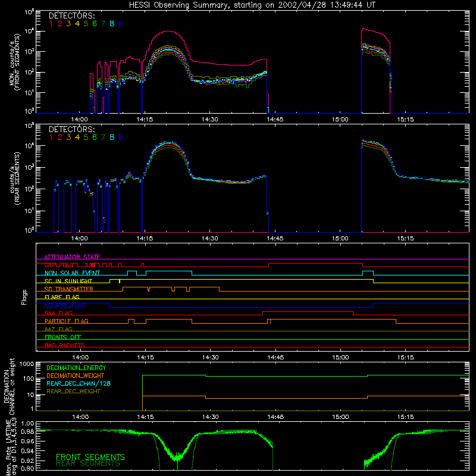Click the FRONTS_OFF flag label
This screenshot has height=476, width=476.
(63, 337)
